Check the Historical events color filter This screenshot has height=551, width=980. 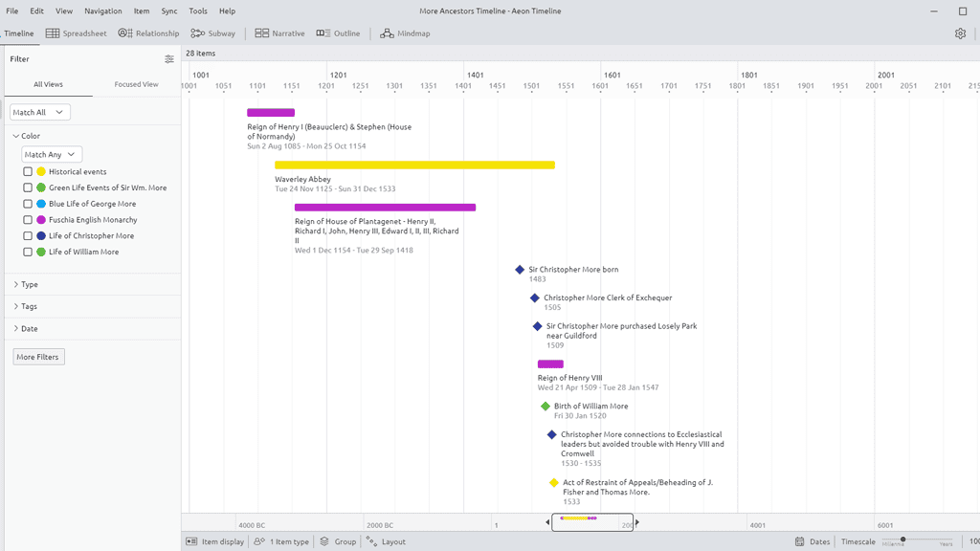coord(28,172)
